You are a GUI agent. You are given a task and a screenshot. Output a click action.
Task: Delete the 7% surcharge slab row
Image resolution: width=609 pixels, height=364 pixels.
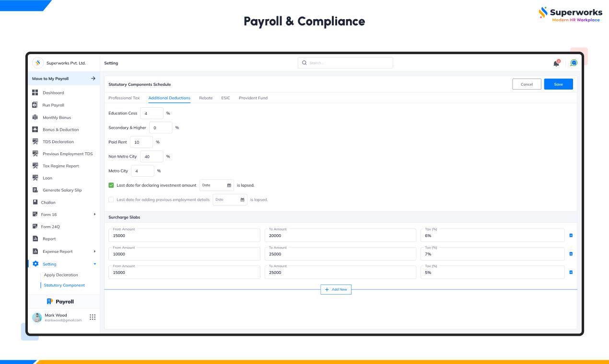[571, 254]
